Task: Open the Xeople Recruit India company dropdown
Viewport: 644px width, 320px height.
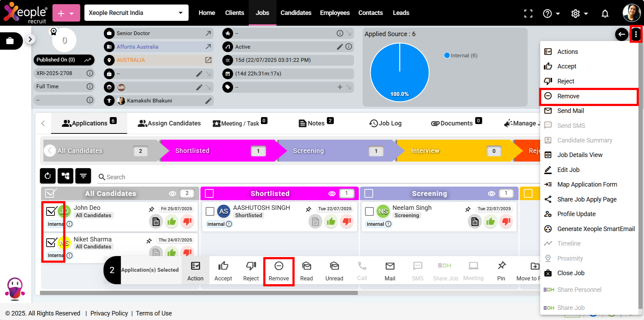Action: 136,13
